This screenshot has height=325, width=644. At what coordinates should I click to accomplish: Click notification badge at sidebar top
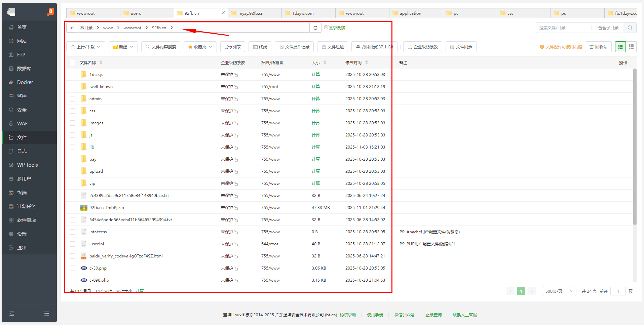(x=51, y=11)
